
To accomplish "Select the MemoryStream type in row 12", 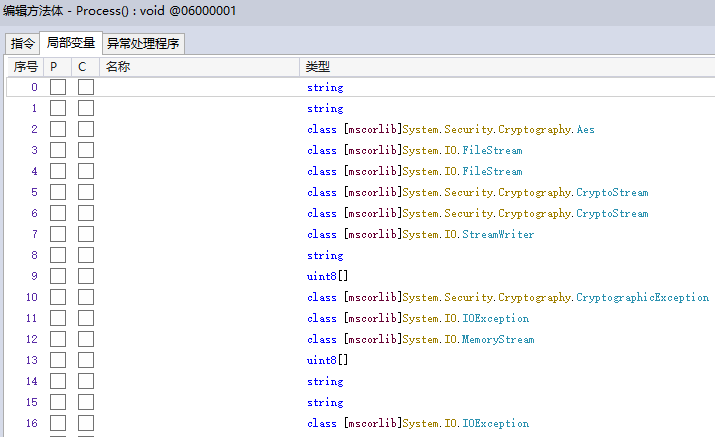I will point(420,339).
